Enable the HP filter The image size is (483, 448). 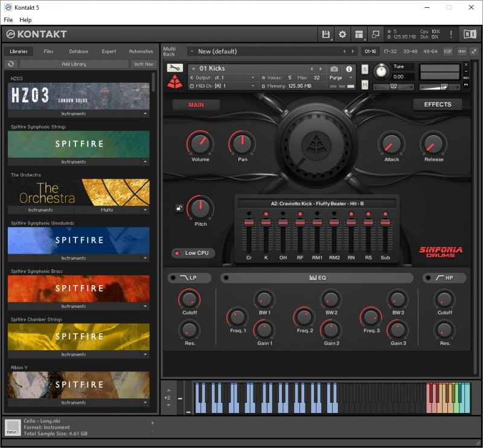click(x=428, y=278)
